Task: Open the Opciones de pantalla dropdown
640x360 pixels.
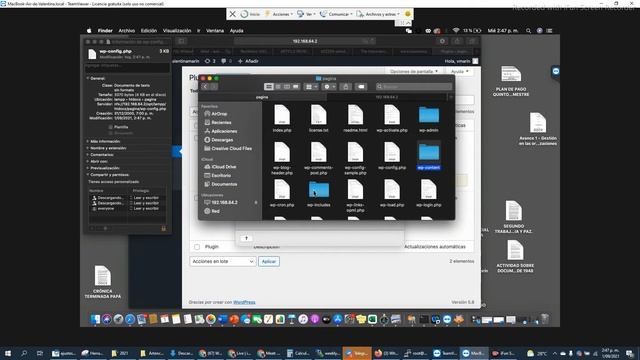Action: click(413, 71)
